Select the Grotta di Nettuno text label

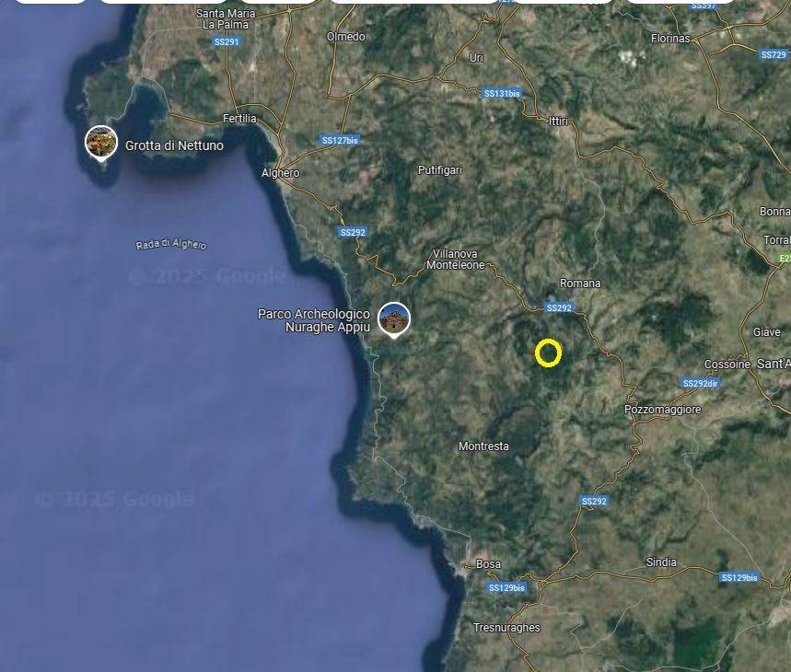pos(174,145)
